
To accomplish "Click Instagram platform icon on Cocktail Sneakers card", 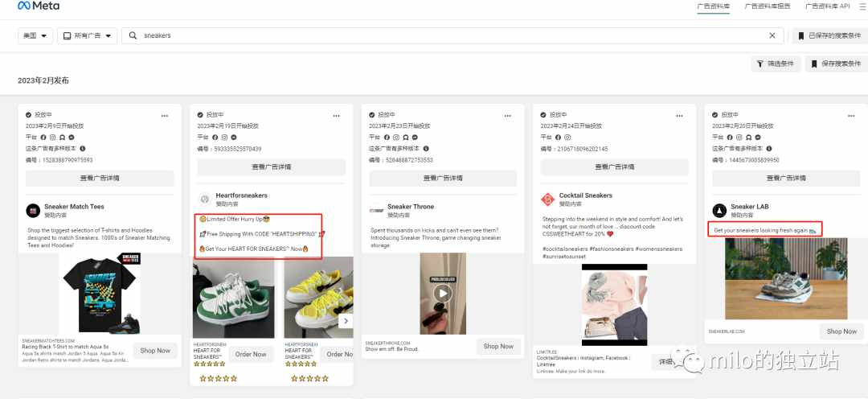I will tap(567, 138).
